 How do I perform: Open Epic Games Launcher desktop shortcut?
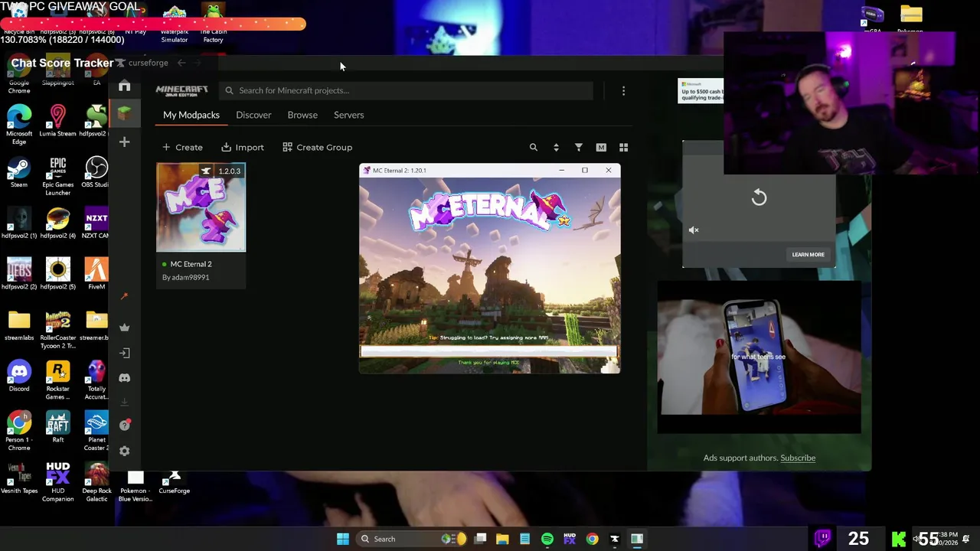[x=57, y=176]
